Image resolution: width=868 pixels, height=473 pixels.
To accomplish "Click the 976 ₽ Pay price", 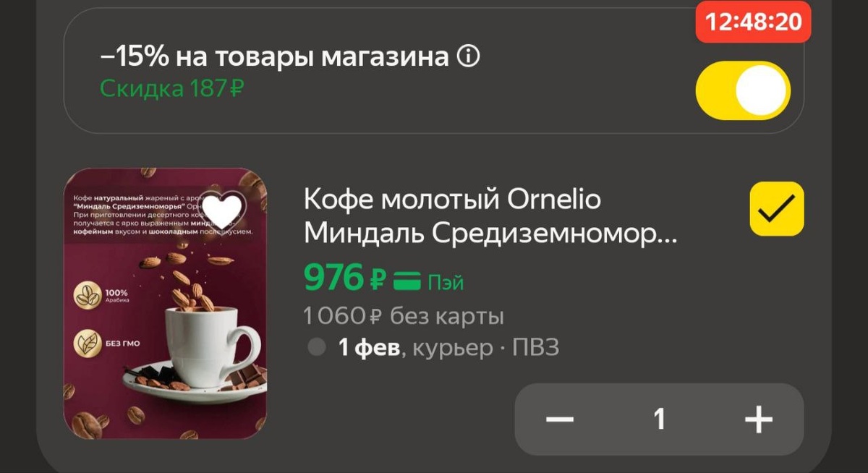I will click(x=345, y=278).
